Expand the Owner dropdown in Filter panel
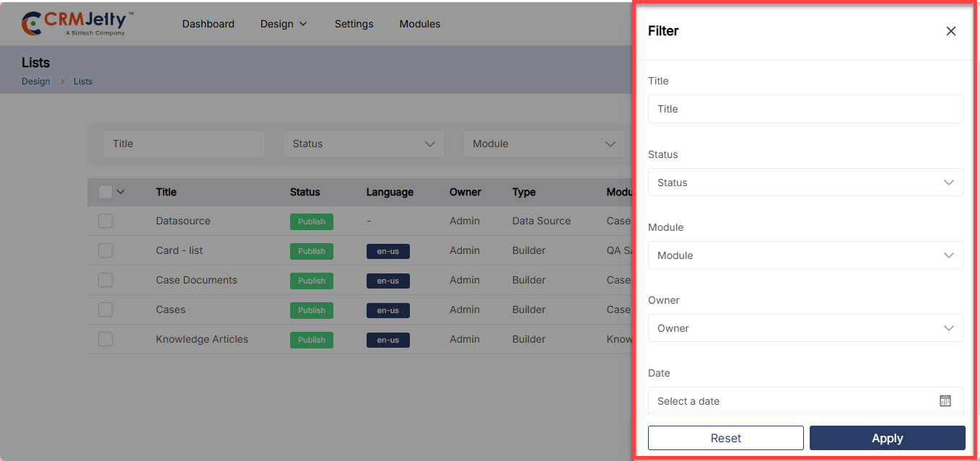The width and height of the screenshot is (980, 461). 805,328
